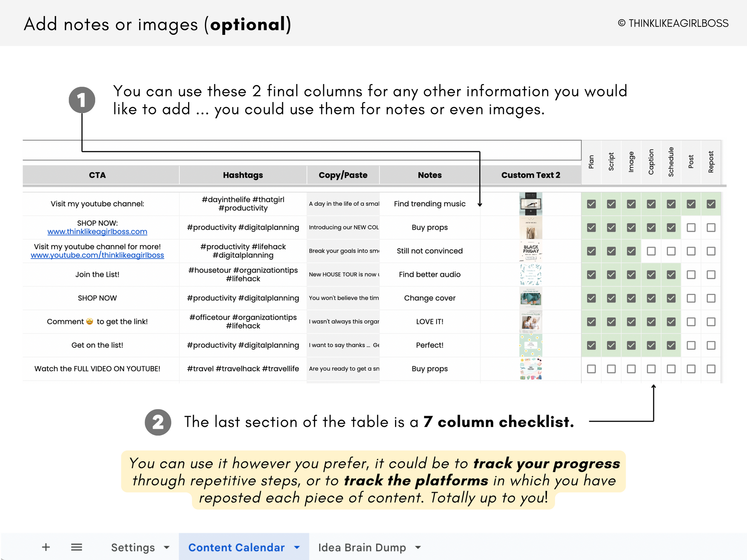Select the Find trending music notes cell
Image resolution: width=747 pixels, height=560 pixels.
[x=429, y=204]
